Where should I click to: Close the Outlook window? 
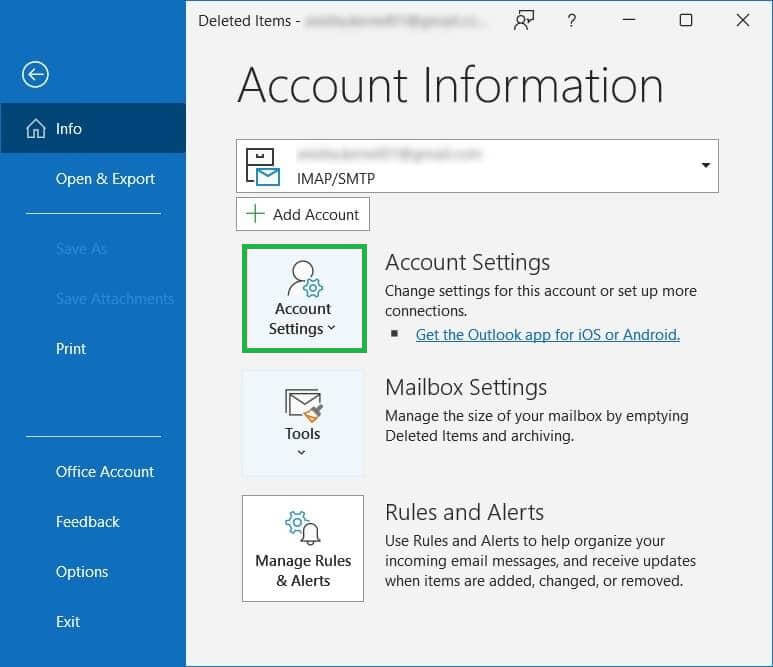pyautogui.click(x=742, y=20)
